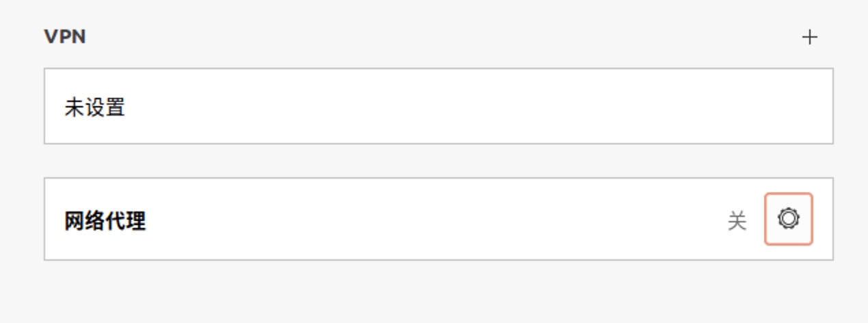Select the 网络代理 label
868x323 pixels.
point(105,221)
